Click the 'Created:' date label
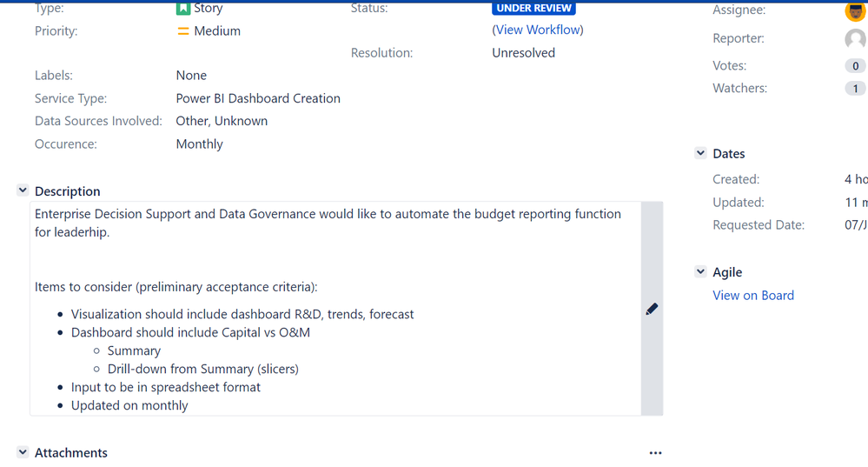 click(736, 179)
